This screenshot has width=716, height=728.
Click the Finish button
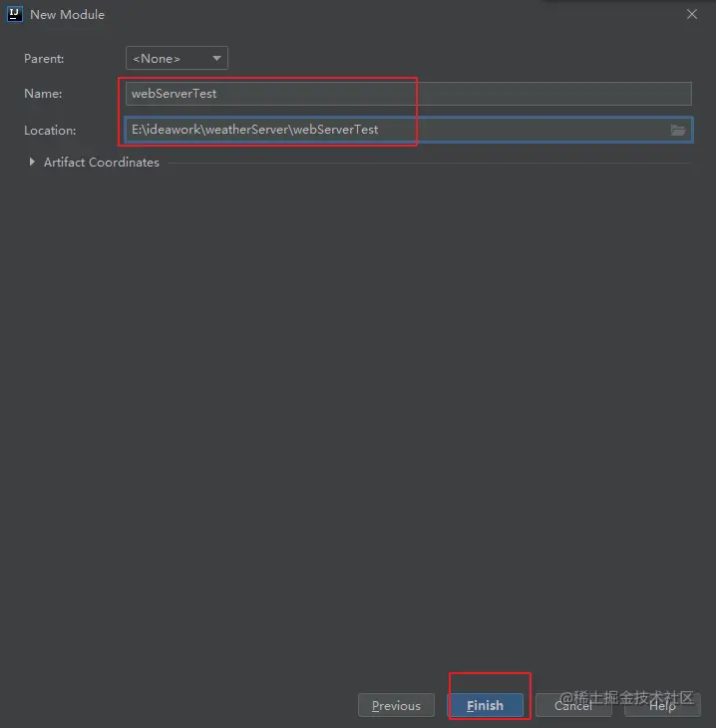coord(485,705)
